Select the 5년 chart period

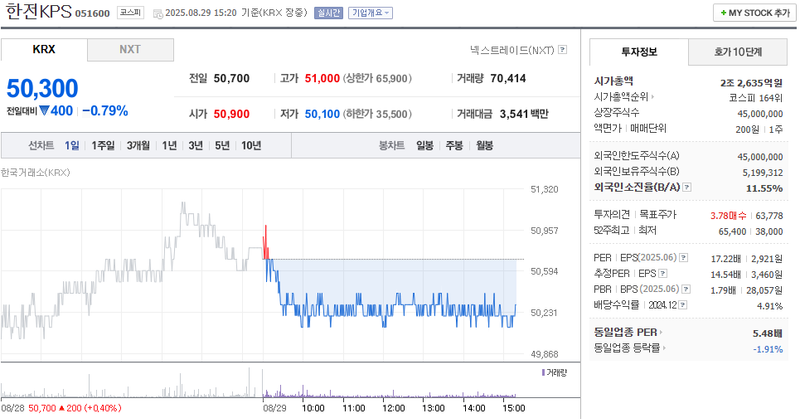pos(222,145)
